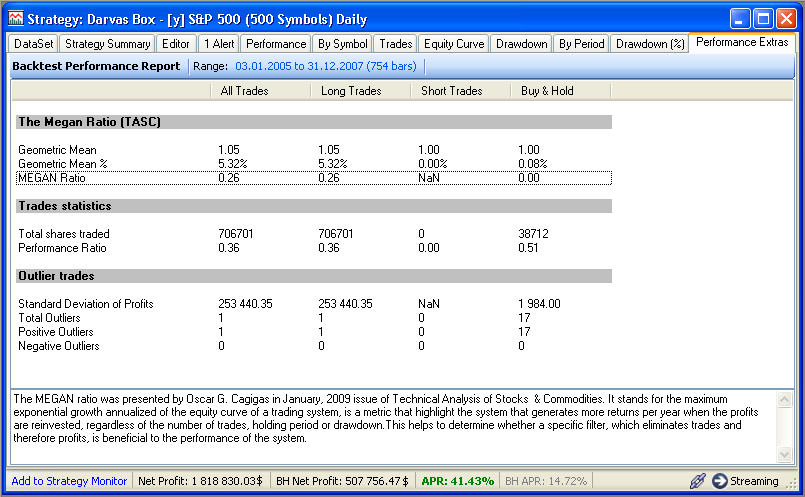This screenshot has width=805, height=497.
Task: Open the Drawdown (%) tab
Action: (x=650, y=44)
